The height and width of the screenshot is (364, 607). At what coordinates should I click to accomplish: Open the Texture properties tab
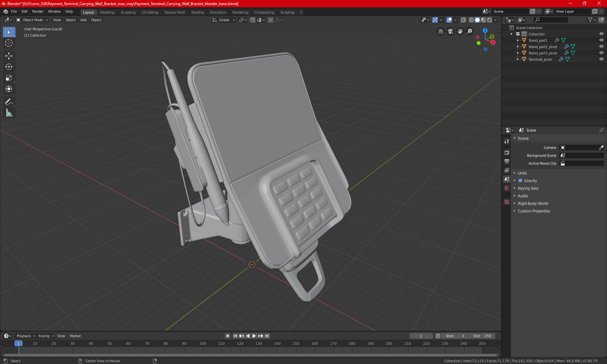pyautogui.click(x=507, y=202)
